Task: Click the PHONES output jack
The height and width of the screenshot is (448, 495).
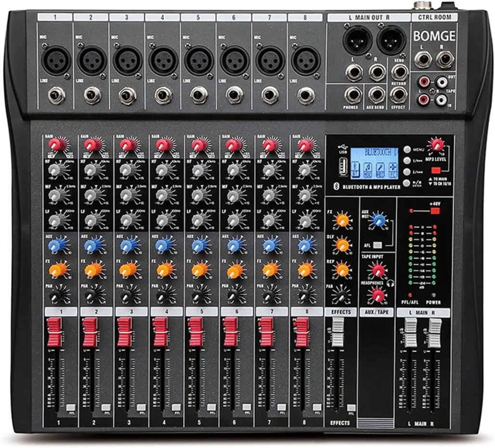Action: (352, 95)
